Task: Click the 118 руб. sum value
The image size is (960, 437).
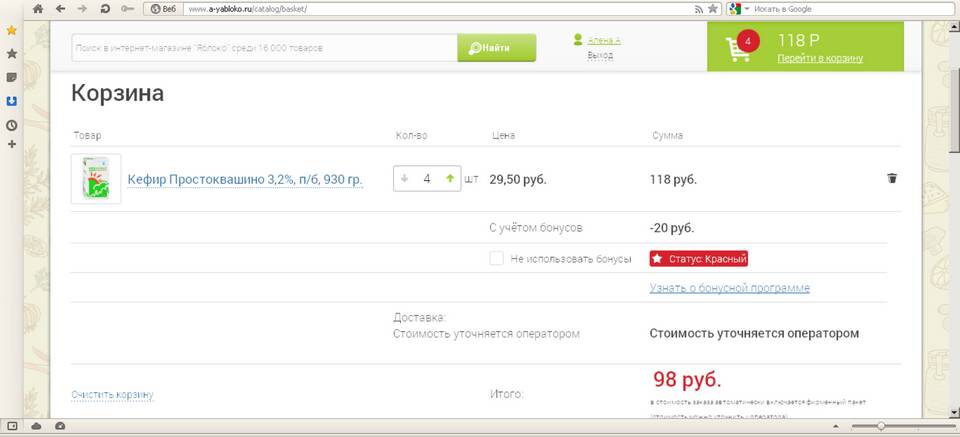Action: coord(673,180)
